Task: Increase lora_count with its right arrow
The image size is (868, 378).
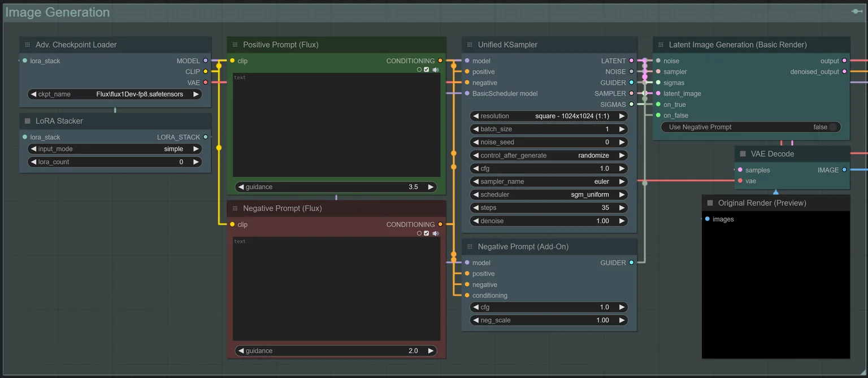Action: click(196, 162)
